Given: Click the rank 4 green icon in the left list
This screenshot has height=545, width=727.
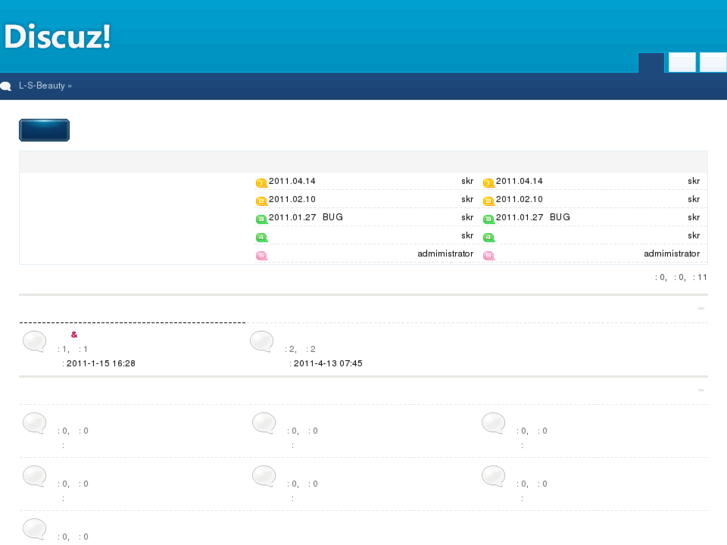Looking at the screenshot, I should 261,237.
